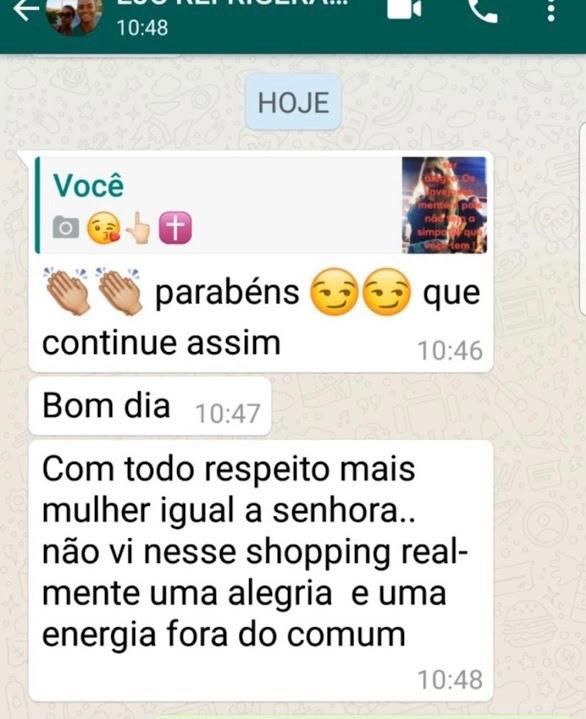Open the three-dot more options menu

pyautogui.click(x=551, y=10)
